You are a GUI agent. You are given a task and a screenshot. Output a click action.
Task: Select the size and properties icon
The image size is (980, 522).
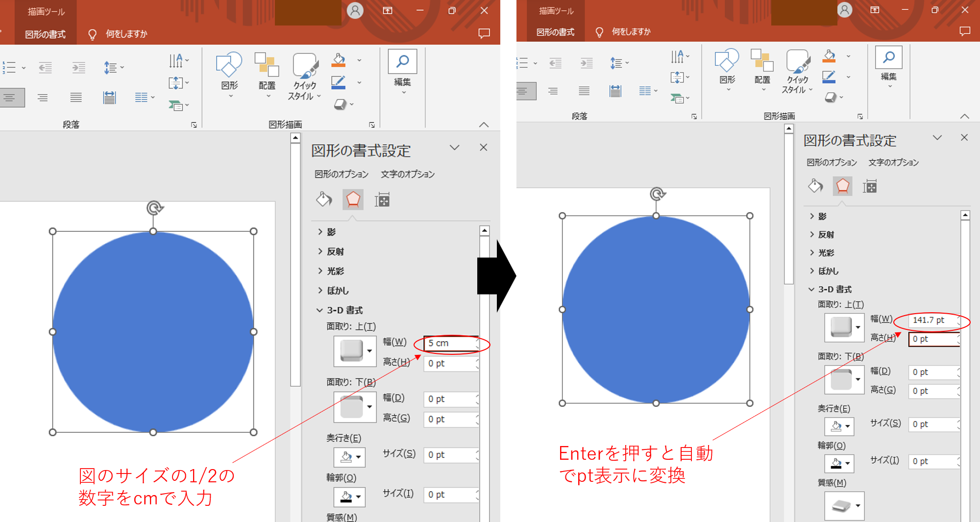(382, 199)
